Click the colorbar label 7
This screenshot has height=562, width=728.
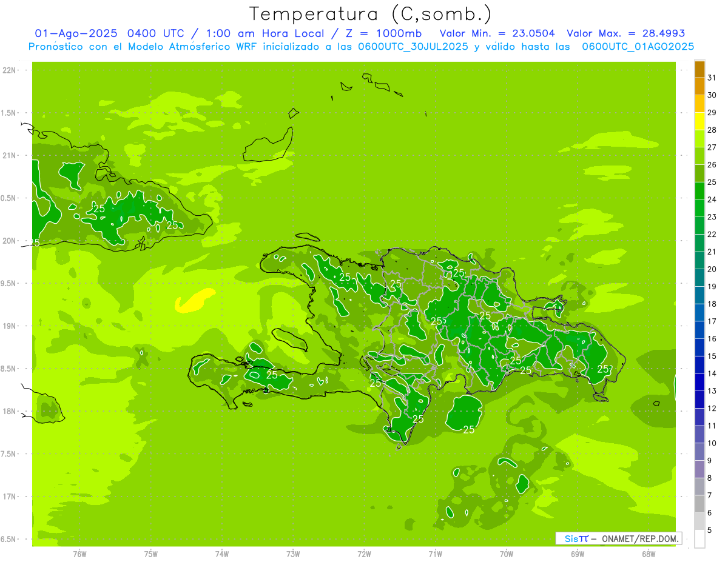(x=709, y=495)
